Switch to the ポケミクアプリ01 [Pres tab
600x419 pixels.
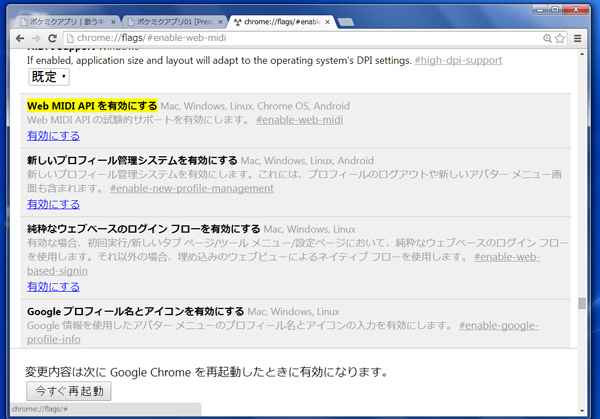(x=174, y=22)
